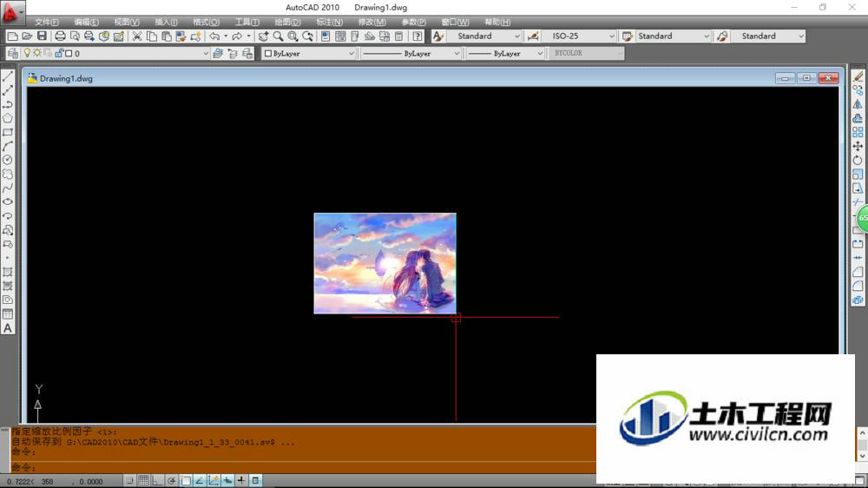Expand the table style Standard dropdown
This screenshot has width=868, height=488.
[707, 36]
